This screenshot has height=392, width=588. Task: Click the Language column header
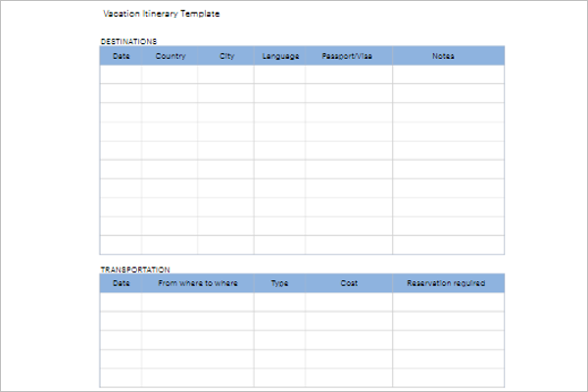click(x=280, y=56)
